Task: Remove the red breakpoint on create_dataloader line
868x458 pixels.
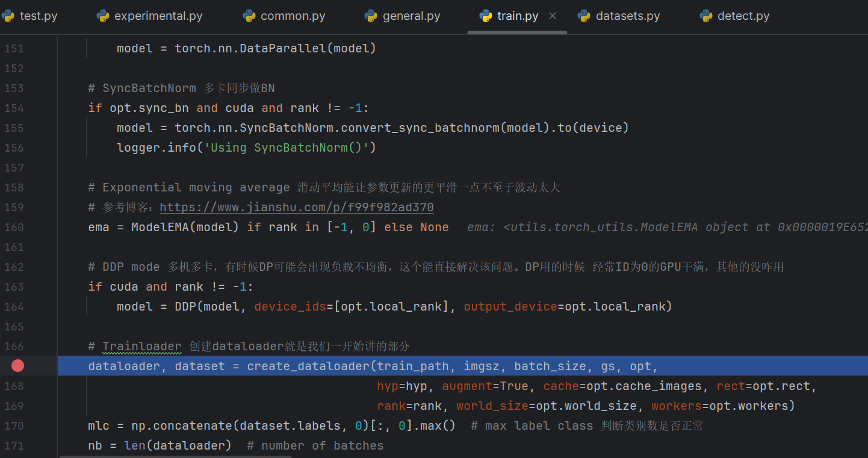Action: [17, 366]
